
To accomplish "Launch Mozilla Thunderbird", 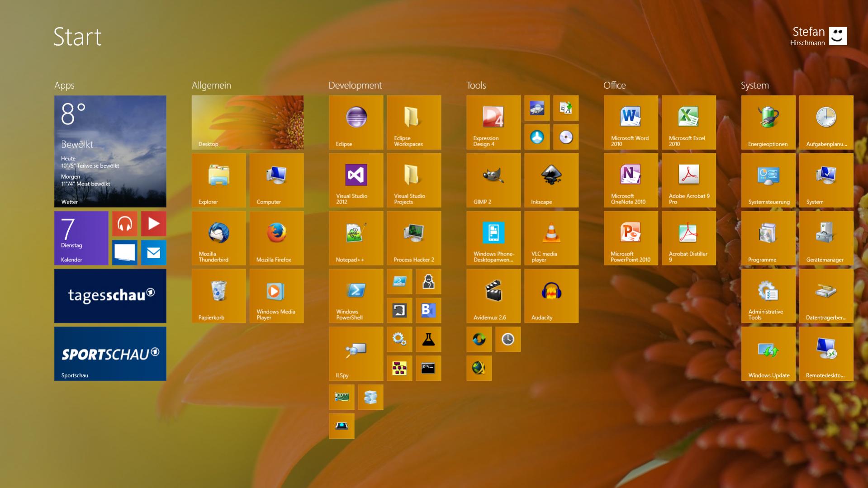I will (219, 238).
